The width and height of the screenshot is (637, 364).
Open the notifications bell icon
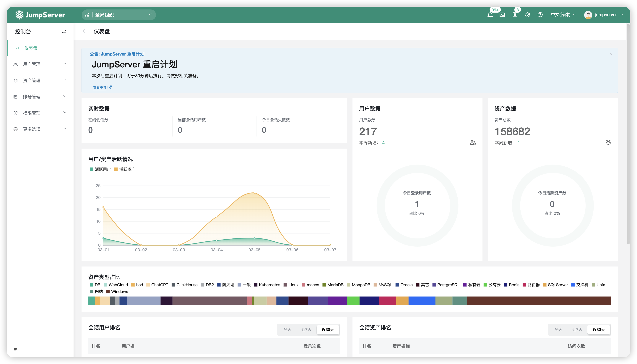490,15
